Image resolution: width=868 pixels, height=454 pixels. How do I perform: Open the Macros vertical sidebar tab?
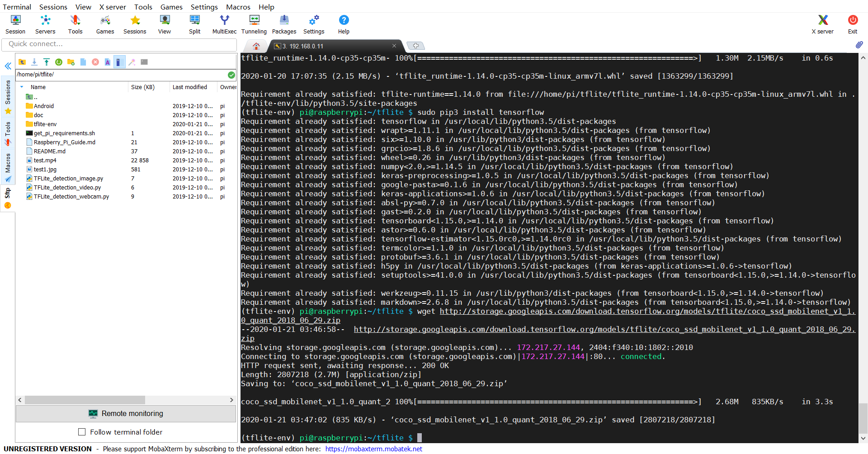[x=8, y=167]
